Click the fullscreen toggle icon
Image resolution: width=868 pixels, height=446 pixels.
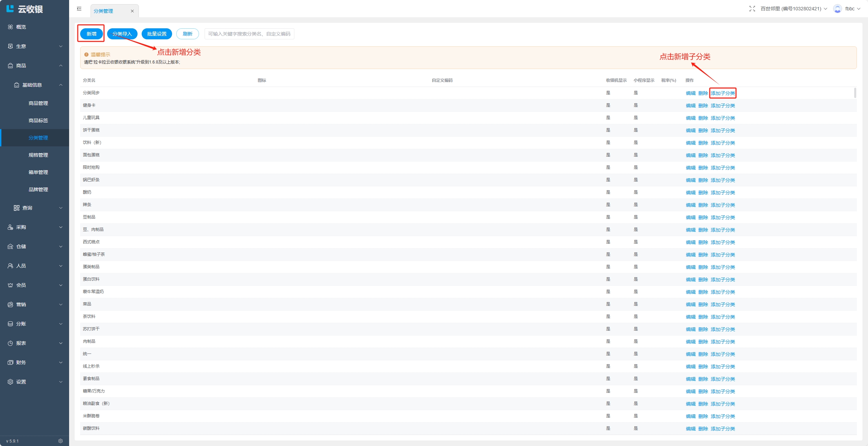pyautogui.click(x=752, y=9)
